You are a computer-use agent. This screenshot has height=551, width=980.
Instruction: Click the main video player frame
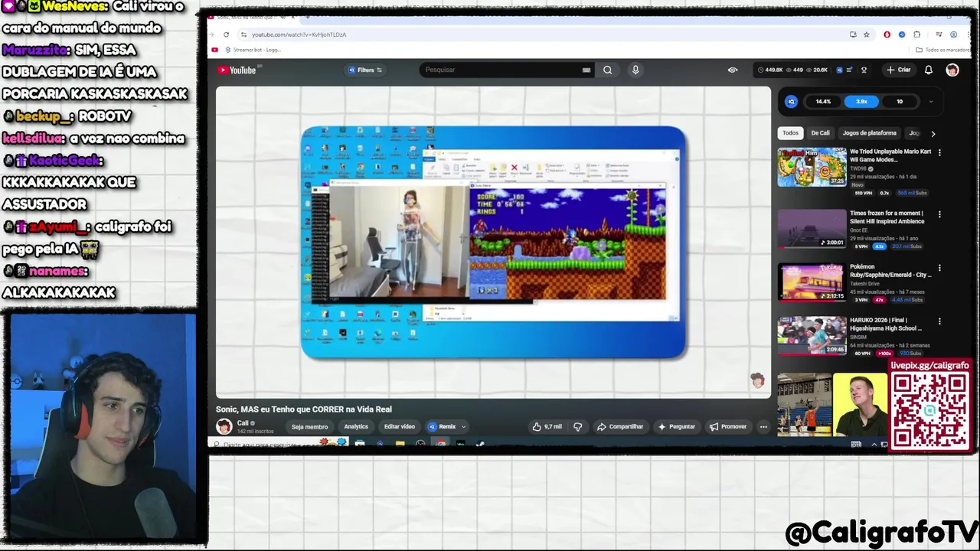[493, 241]
